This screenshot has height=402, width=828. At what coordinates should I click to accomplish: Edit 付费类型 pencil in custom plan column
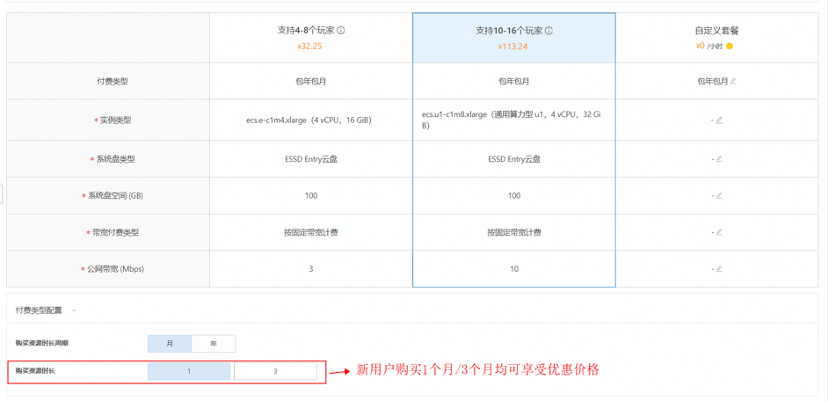click(733, 81)
